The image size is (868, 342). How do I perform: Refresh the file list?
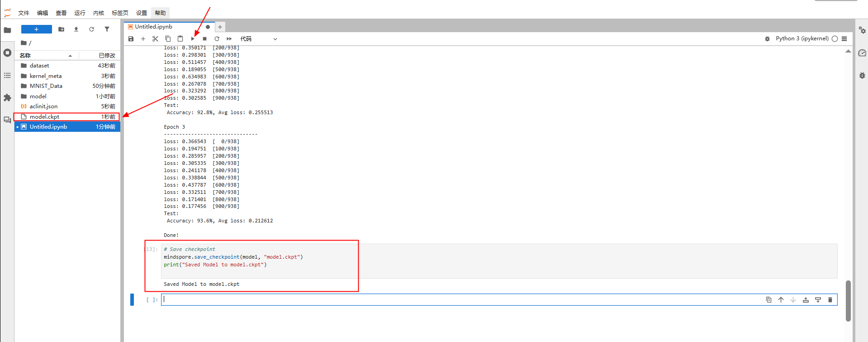pyautogui.click(x=91, y=29)
